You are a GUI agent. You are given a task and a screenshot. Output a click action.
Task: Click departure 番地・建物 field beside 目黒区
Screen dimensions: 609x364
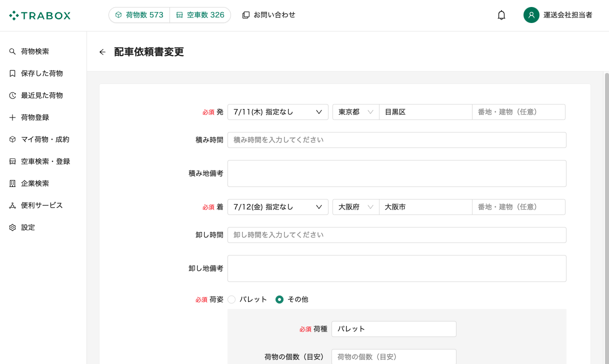click(x=518, y=112)
